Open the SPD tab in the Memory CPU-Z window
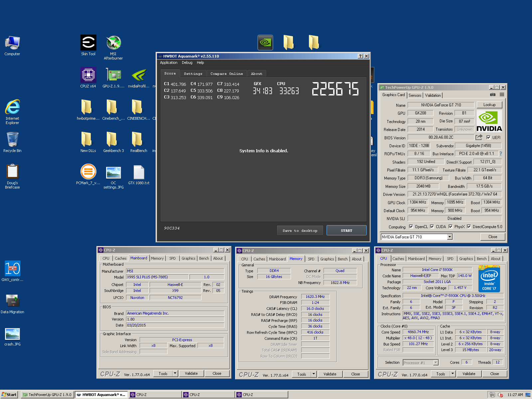 coord(311,259)
